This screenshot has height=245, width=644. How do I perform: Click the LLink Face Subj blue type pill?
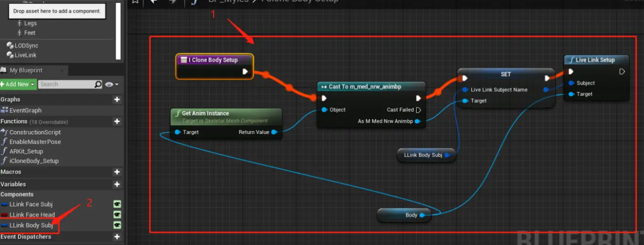[5, 205]
